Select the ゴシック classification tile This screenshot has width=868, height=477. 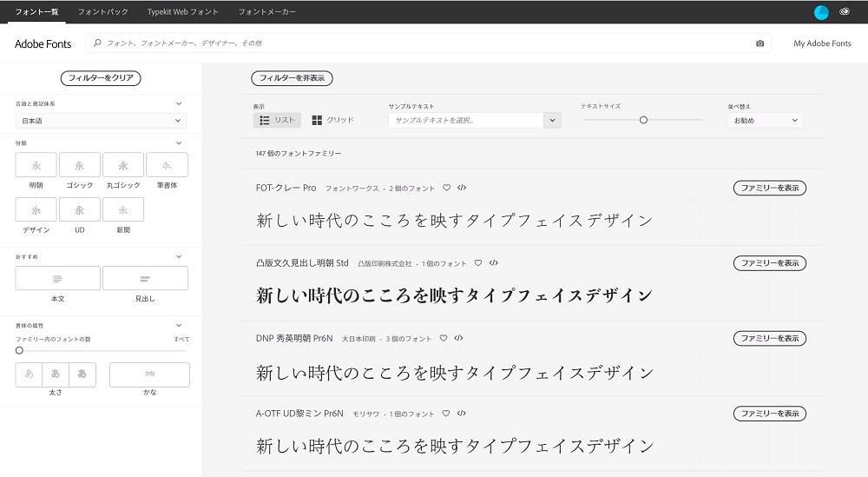pyautogui.click(x=80, y=165)
